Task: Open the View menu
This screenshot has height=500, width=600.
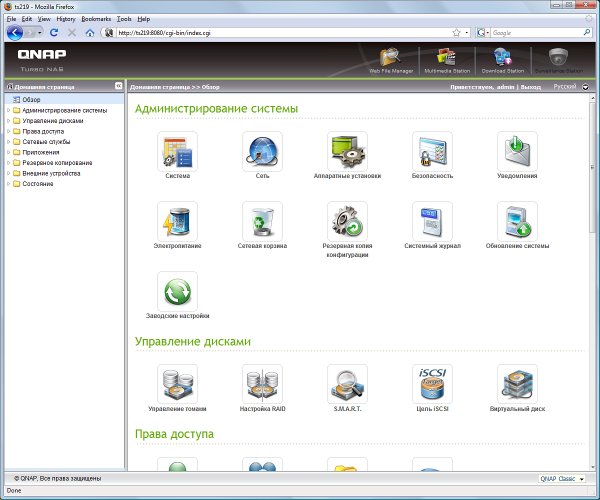Action: [x=44, y=19]
